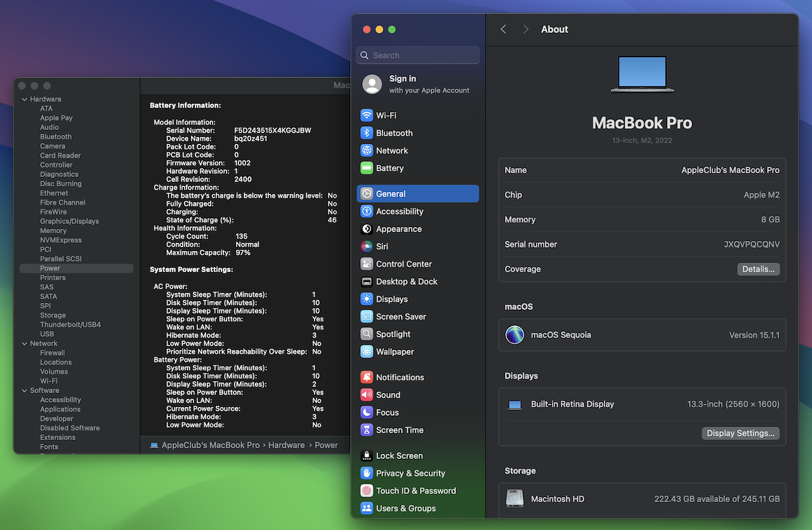This screenshot has width=812, height=530.
Task: Click the Privacy & Security hand icon
Action: 367,474
